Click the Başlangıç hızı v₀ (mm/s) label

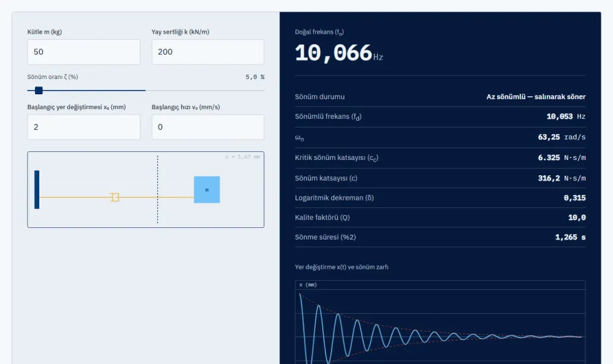pos(186,107)
